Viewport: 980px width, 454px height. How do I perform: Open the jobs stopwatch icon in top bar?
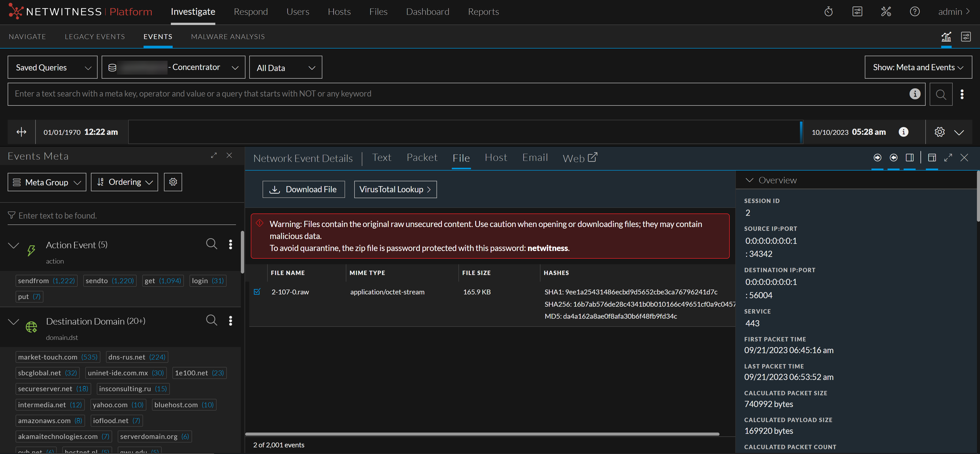828,11
